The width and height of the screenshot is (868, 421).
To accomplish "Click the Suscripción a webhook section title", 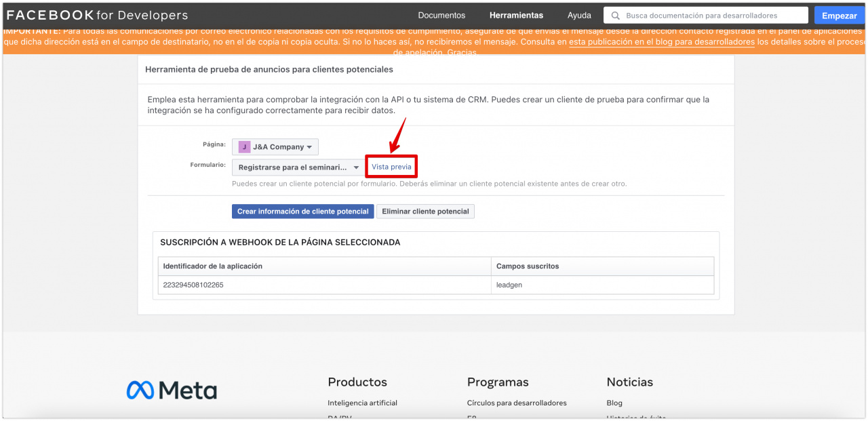I will (x=280, y=242).
